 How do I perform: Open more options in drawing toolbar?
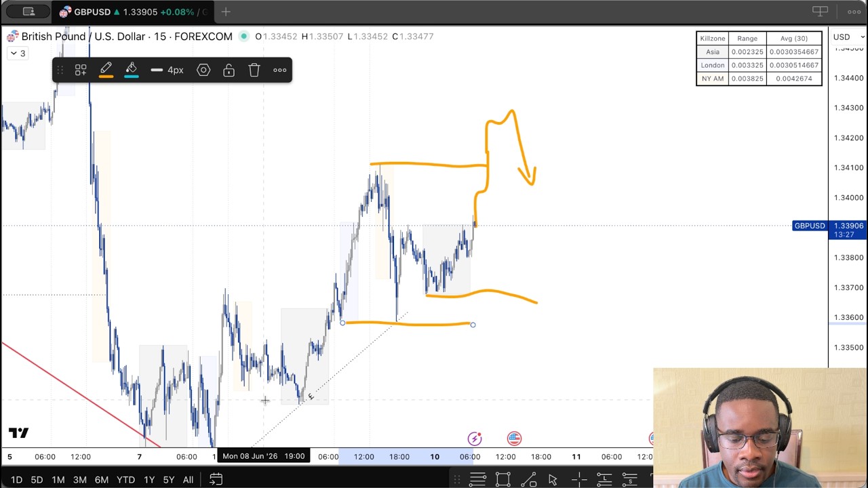coord(280,70)
